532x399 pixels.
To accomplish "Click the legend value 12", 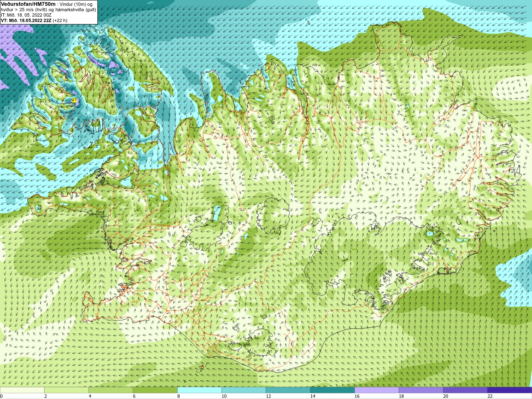I will 268,396.
